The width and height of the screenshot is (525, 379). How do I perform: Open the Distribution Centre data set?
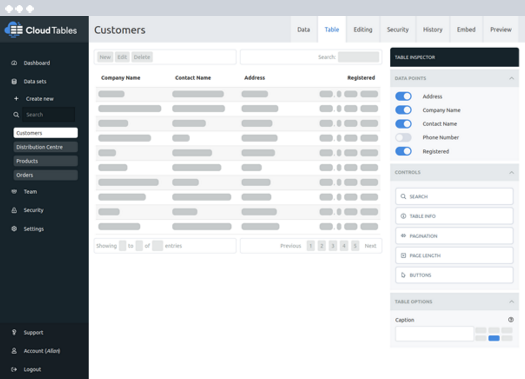pos(46,147)
